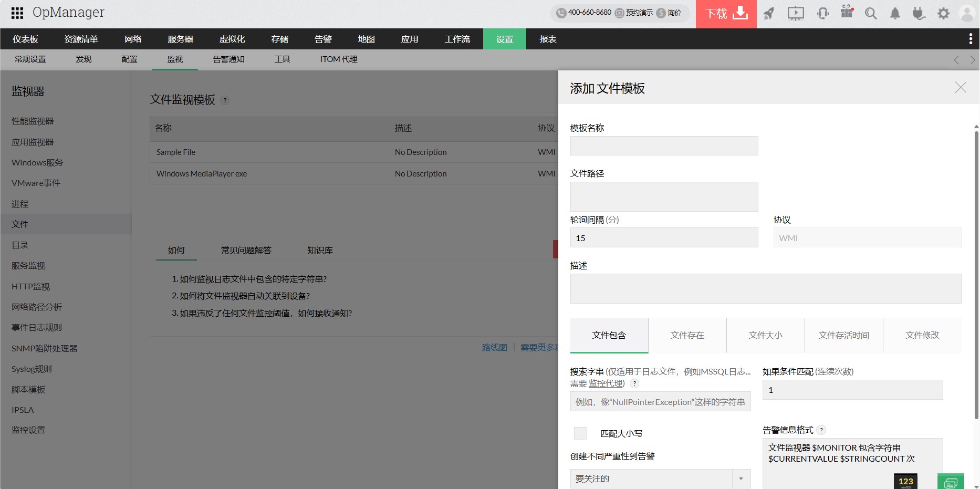The height and width of the screenshot is (489, 980).
Task: Open the gear settings icon
Action: [943, 13]
